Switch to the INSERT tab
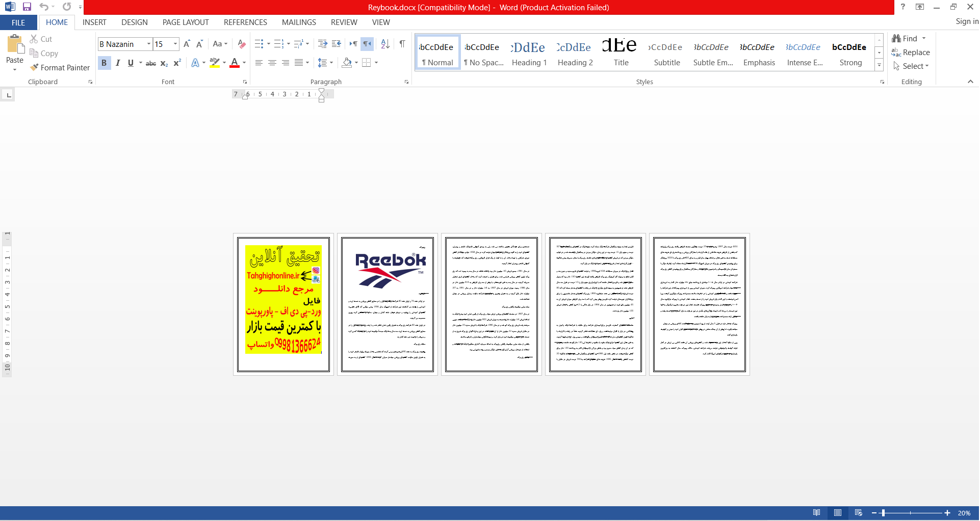Viewport: 980px width, 521px height. coord(94,22)
